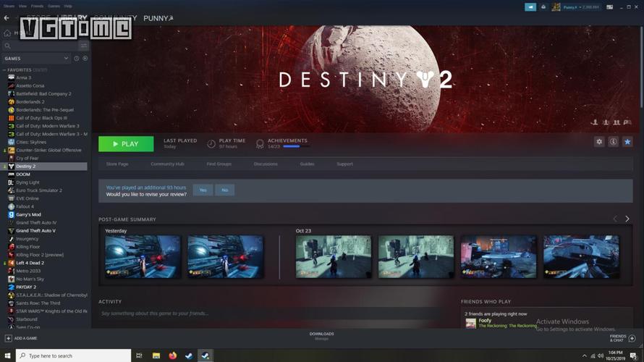Open the library filter options icon
Image resolution: width=644 pixels, height=362 pixels.
click(83, 46)
